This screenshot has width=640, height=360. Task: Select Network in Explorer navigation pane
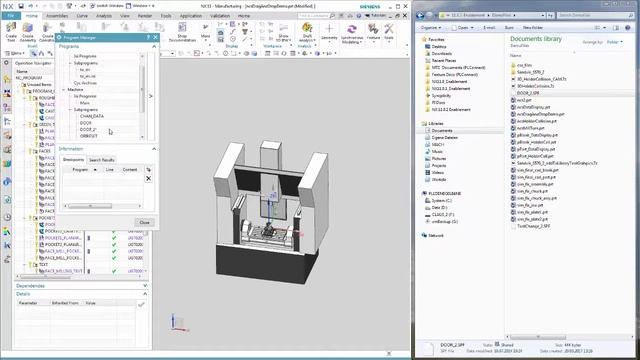tap(436, 236)
